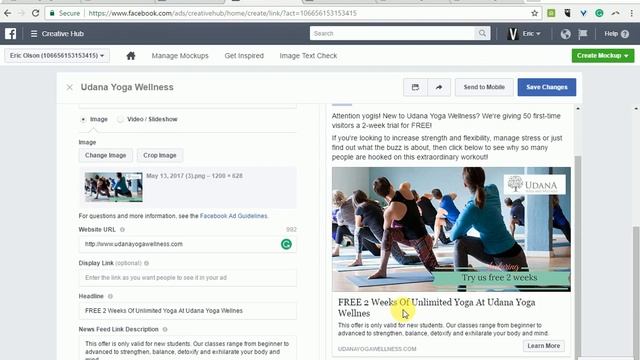Image resolution: width=640 pixels, height=360 pixels.
Task: Click the browser address bar URL
Action: click(223, 13)
